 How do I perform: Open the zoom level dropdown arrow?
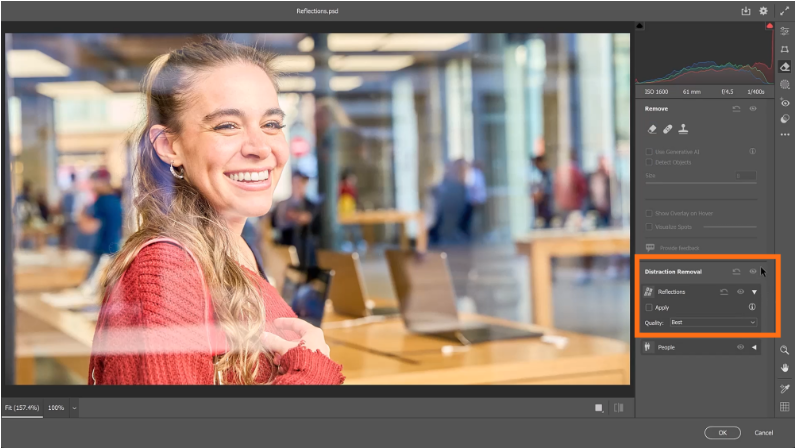click(74, 408)
